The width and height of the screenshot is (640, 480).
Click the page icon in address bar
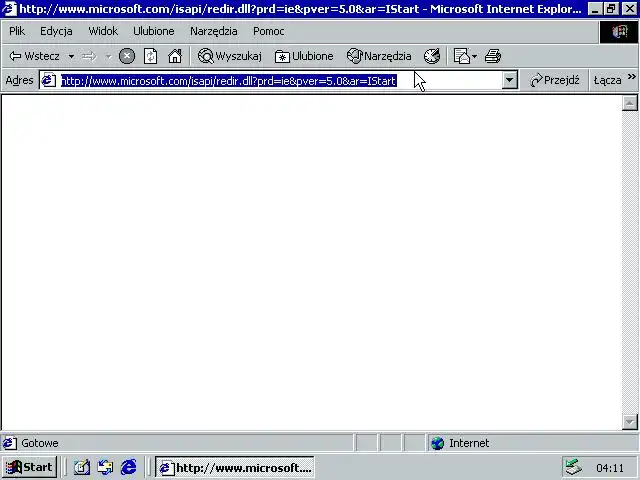pyautogui.click(x=48, y=80)
